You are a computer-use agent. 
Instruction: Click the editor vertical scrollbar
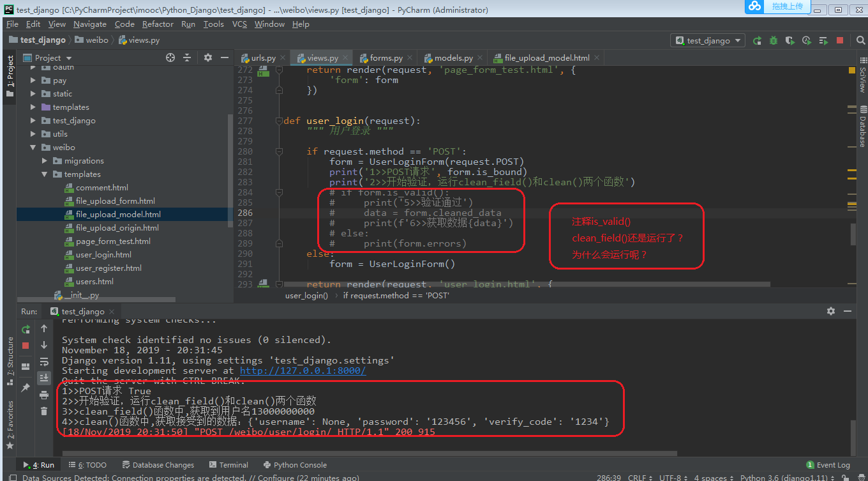tap(853, 234)
